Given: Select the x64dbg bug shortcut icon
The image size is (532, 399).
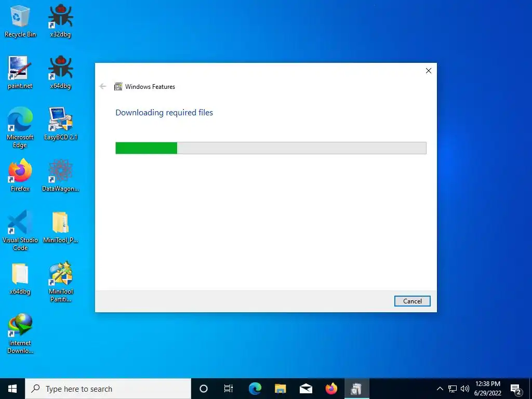Looking at the screenshot, I should coord(60,73).
